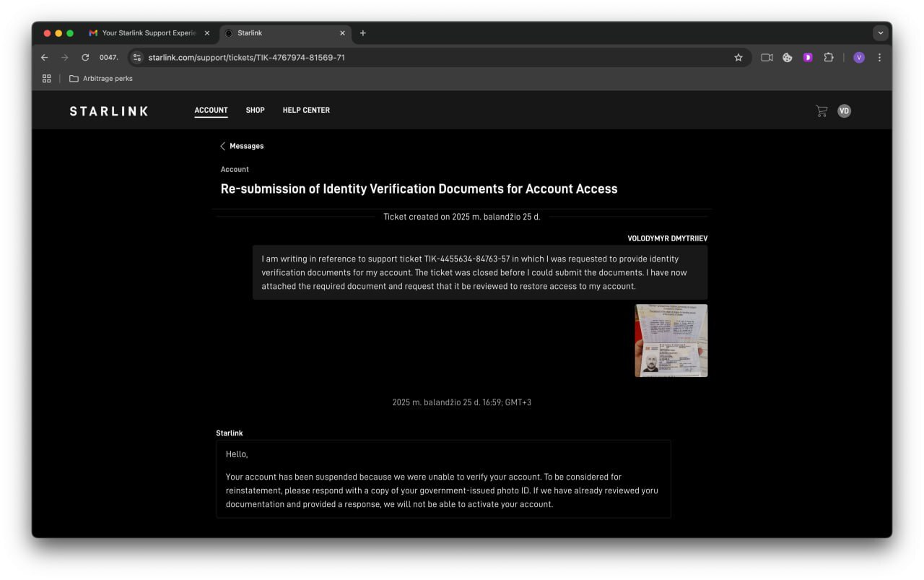Viewport: 924px width, 580px height.
Task: Bookmark this page with the star icon
Action: tap(738, 58)
